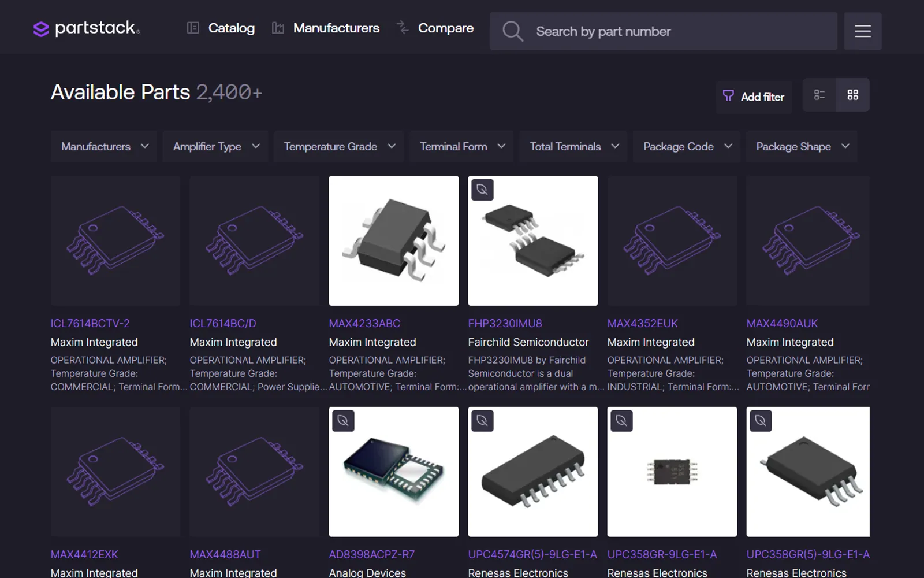This screenshot has height=578, width=924.
Task: Click the ICL7614BCTV-2 placeholder chip image
Action: (x=115, y=240)
